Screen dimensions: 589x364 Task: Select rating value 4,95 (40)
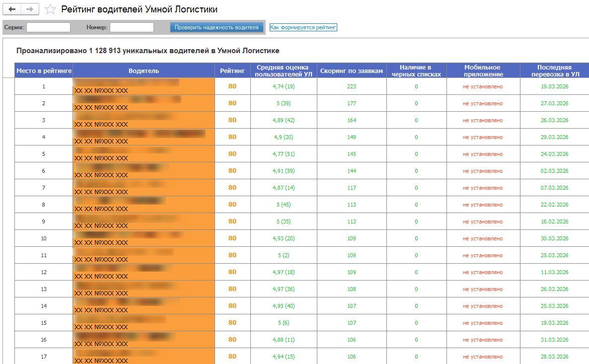284,306
